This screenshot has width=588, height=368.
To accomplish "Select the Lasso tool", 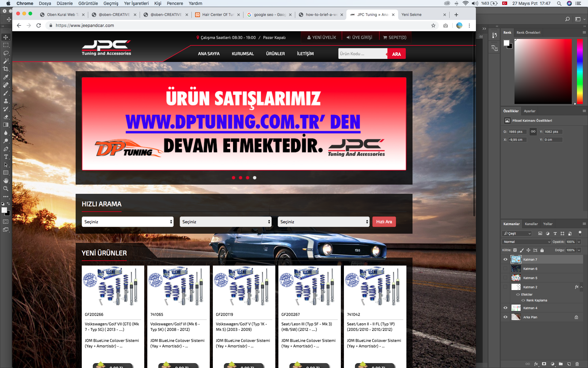I will tap(6, 53).
